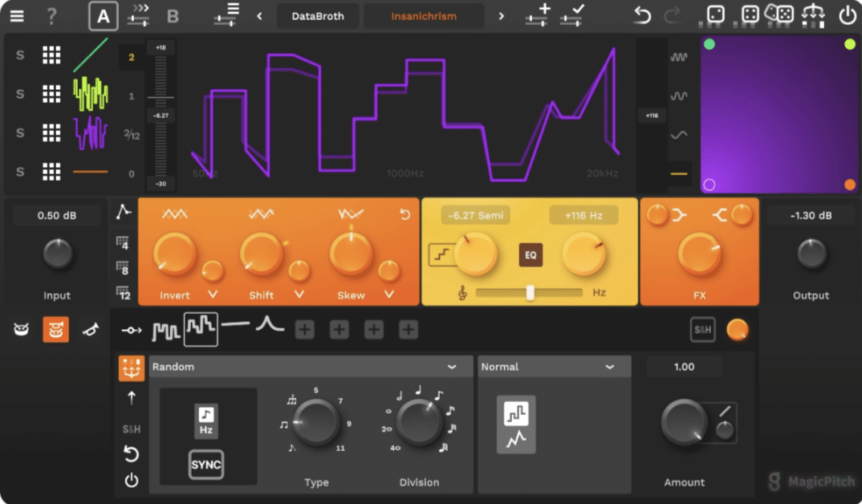Open grid for the purple waveform band

(51, 133)
